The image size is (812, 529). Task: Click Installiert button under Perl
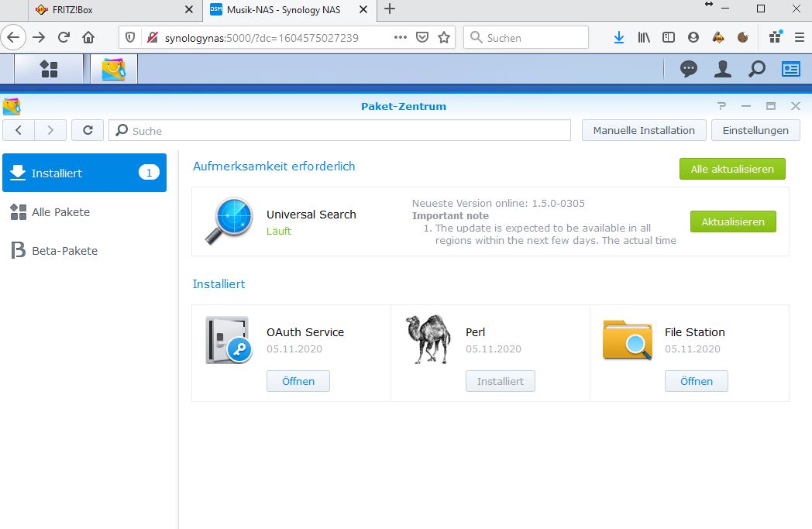tap(501, 382)
